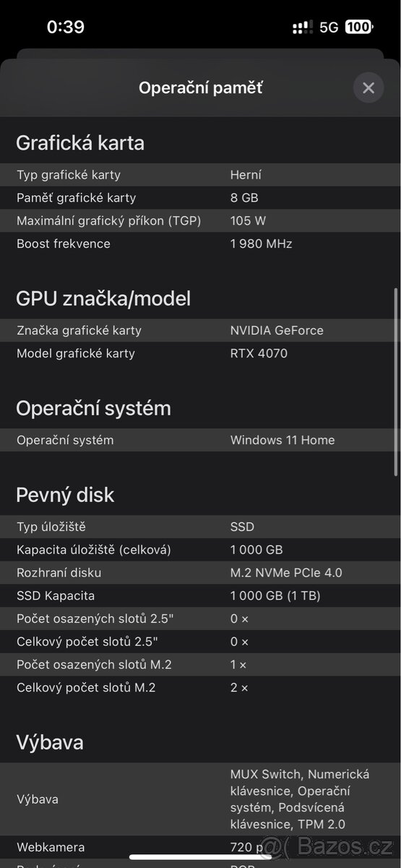Tap the 5G network indicator

pyautogui.click(x=329, y=27)
